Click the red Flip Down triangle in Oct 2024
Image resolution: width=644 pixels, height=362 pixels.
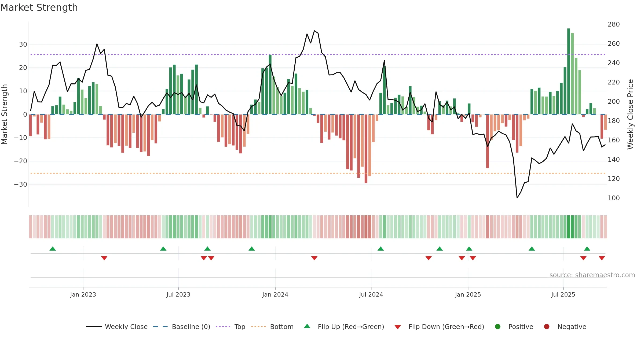click(429, 258)
